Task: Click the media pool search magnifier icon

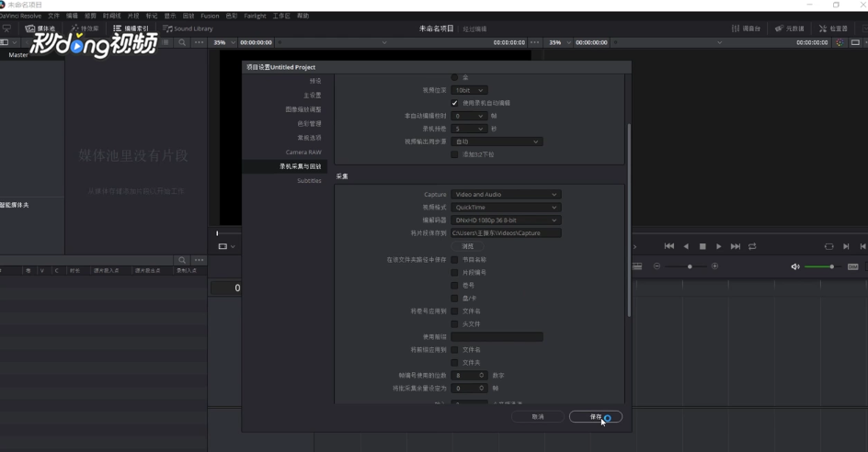Action: coord(182,42)
